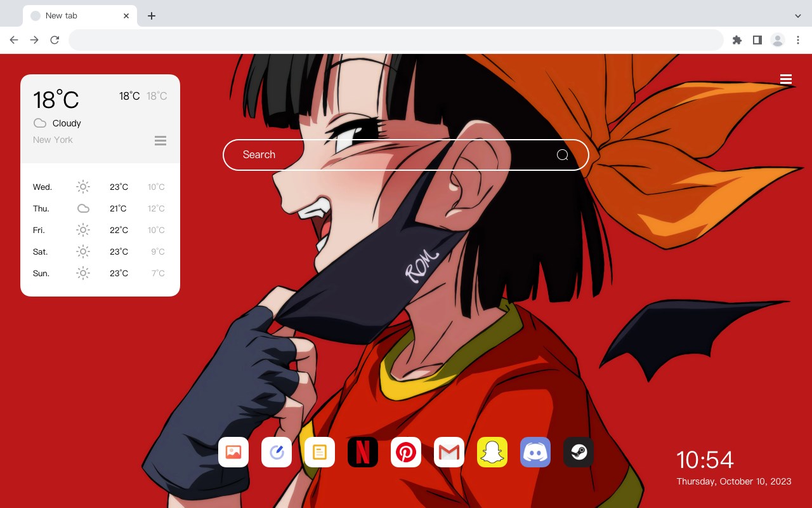Toggle the browser side panel
The image size is (812, 508).
click(x=757, y=40)
